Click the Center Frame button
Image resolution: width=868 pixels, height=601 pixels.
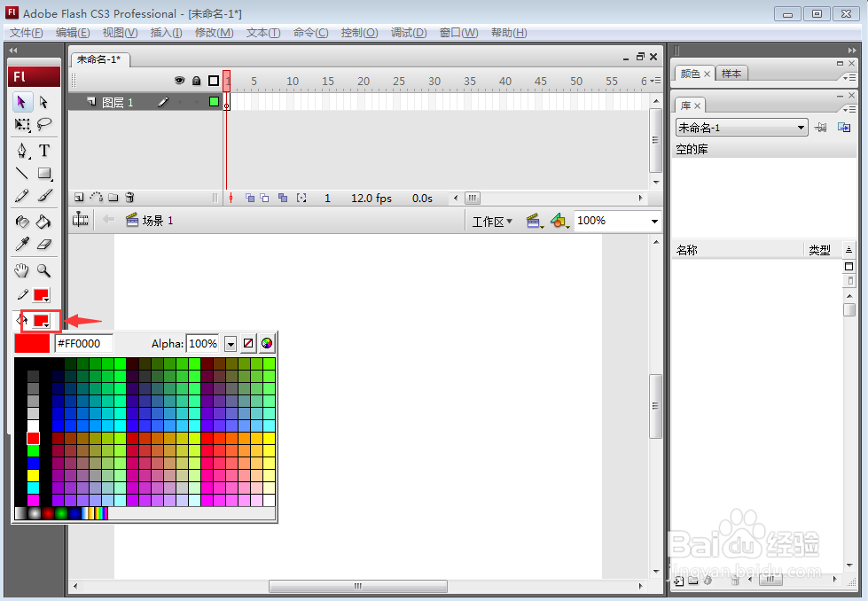point(231,199)
